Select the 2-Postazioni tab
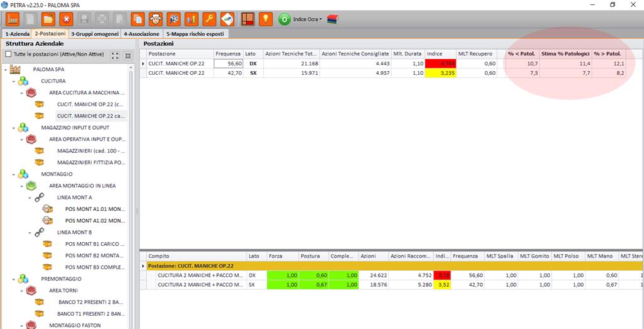 click(x=50, y=34)
